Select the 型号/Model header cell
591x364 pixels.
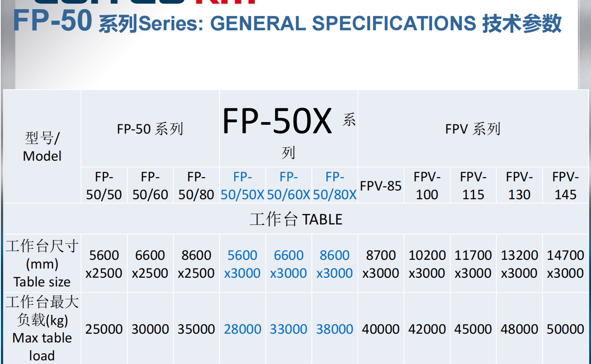click(x=42, y=147)
